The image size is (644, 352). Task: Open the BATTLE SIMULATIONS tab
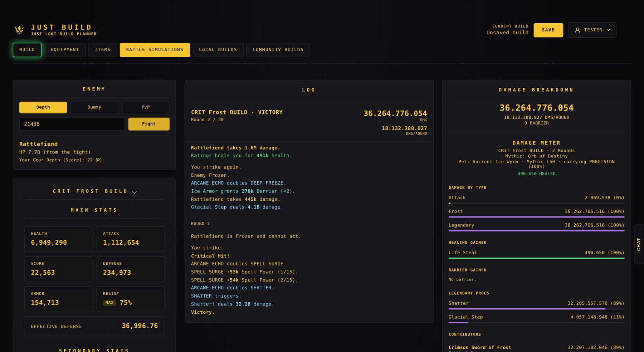[x=155, y=50]
